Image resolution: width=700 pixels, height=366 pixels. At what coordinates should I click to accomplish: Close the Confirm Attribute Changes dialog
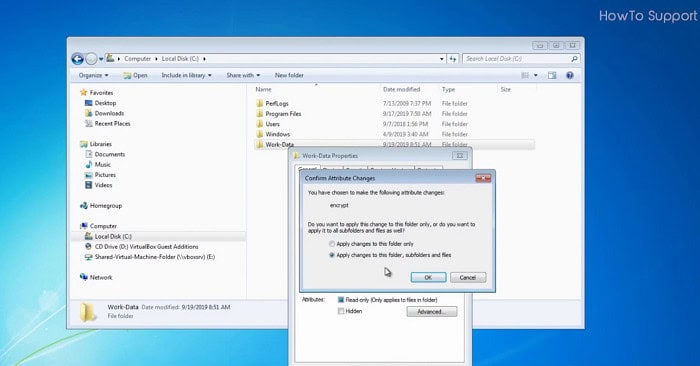(483, 179)
